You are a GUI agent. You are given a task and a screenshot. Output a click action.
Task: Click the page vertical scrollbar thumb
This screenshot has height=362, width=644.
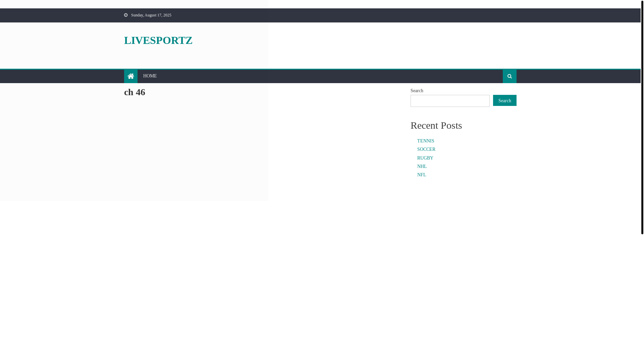[x=642, y=117]
